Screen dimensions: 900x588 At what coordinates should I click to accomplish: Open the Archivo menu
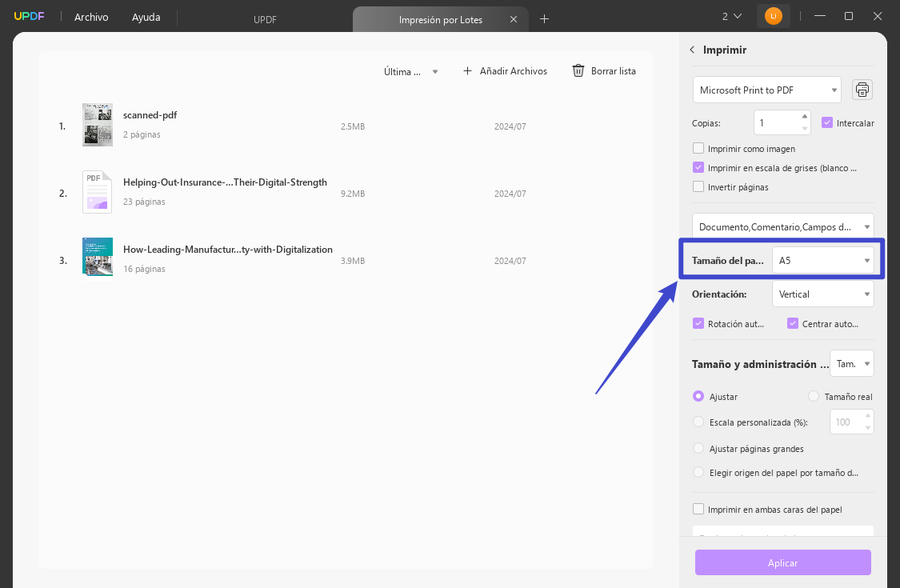pyautogui.click(x=91, y=17)
